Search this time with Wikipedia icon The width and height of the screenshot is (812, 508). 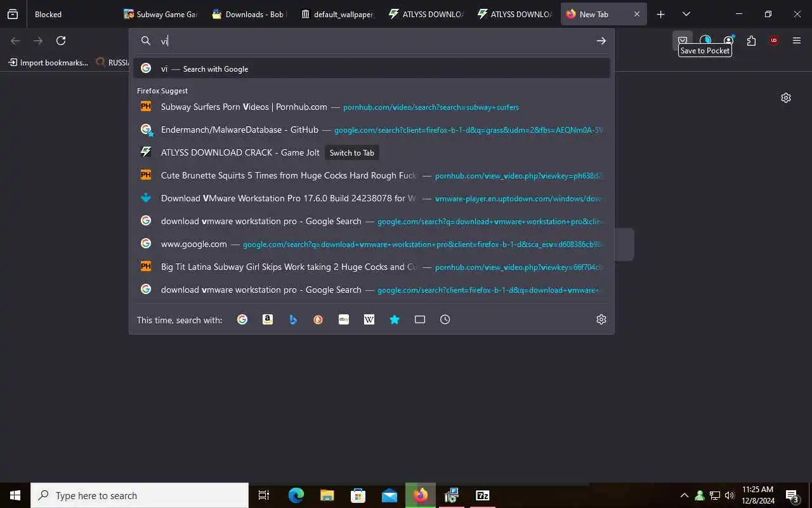[369, 319]
